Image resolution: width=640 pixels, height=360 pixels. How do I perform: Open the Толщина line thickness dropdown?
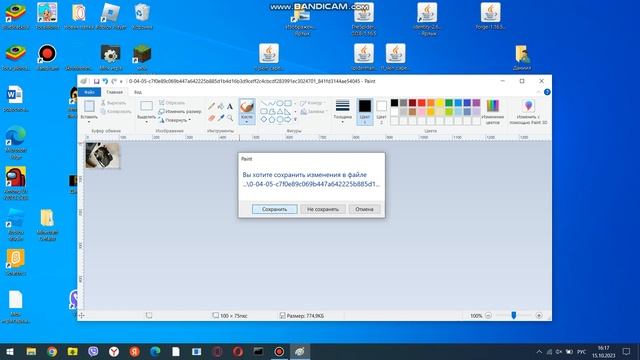point(342,111)
